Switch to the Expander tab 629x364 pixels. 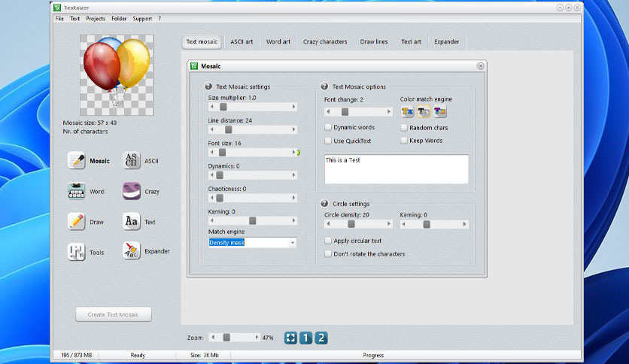[x=446, y=41]
